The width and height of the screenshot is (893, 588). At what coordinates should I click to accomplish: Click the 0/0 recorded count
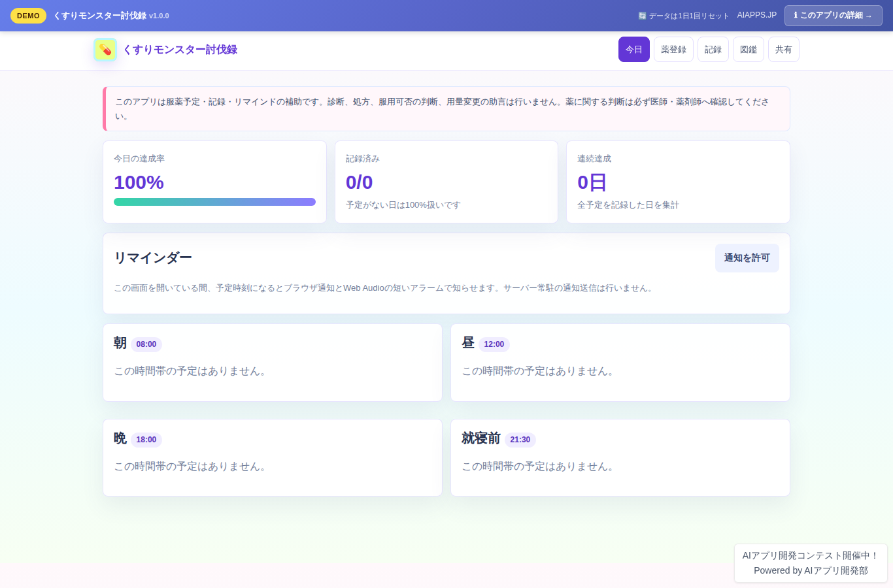[359, 182]
